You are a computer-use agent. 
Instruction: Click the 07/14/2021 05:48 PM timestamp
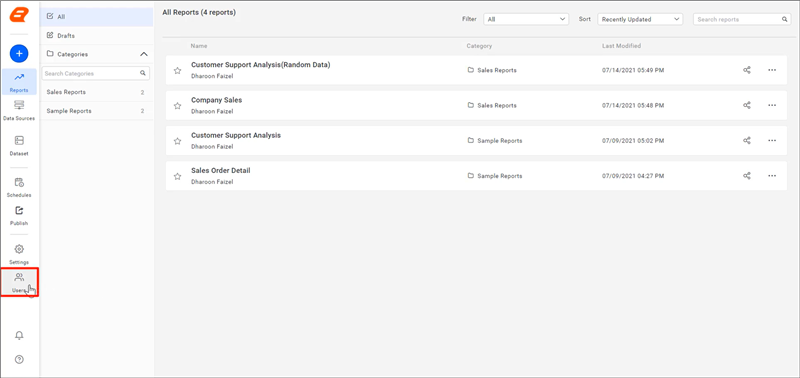[x=633, y=106]
